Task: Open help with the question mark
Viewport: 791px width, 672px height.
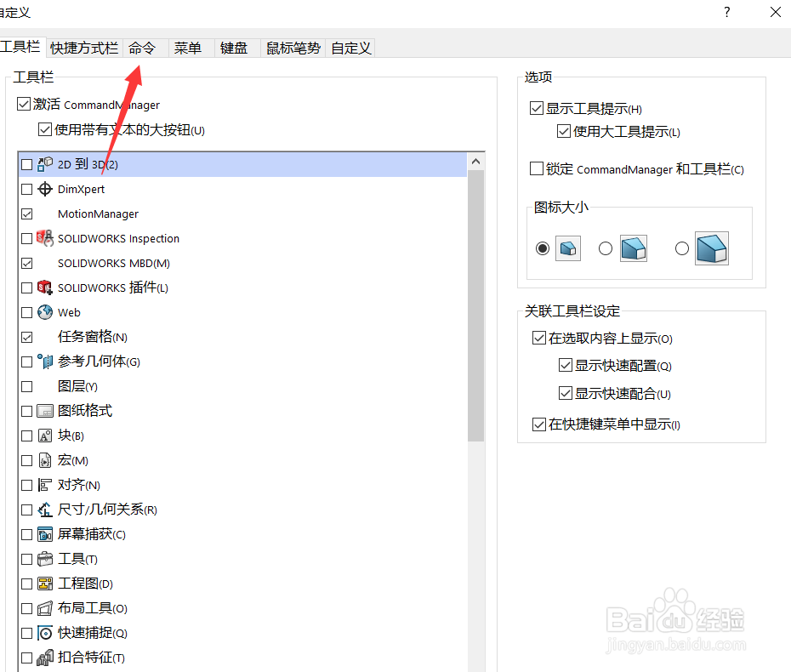Action: pos(727,12)
